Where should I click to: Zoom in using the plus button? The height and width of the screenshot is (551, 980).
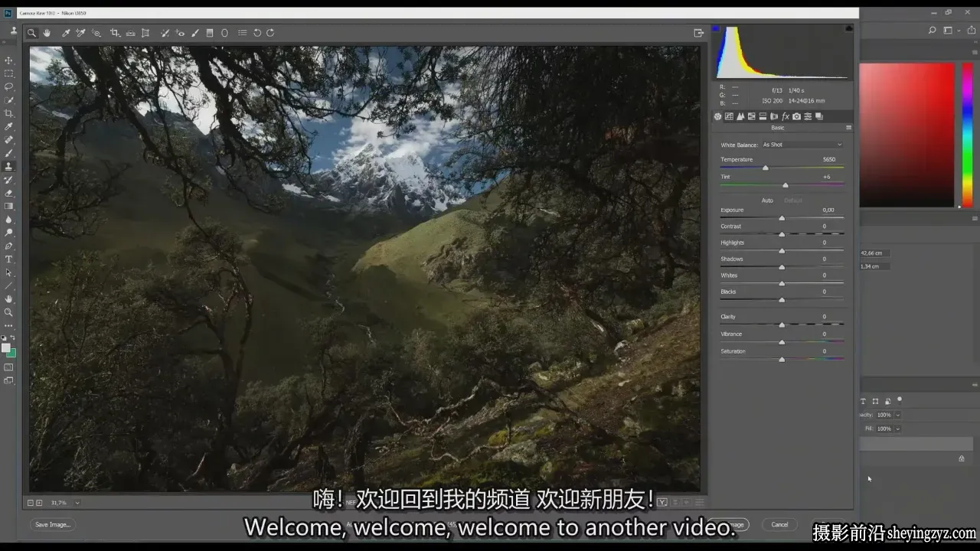pos(39,503)
